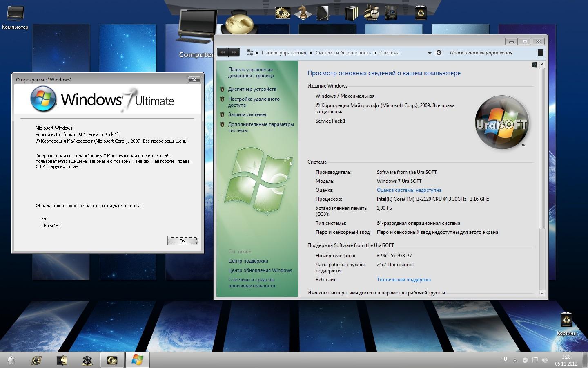Open Счетчики и средства производительности link
This screenshot has height=368, width=588.
click(252, 283)
